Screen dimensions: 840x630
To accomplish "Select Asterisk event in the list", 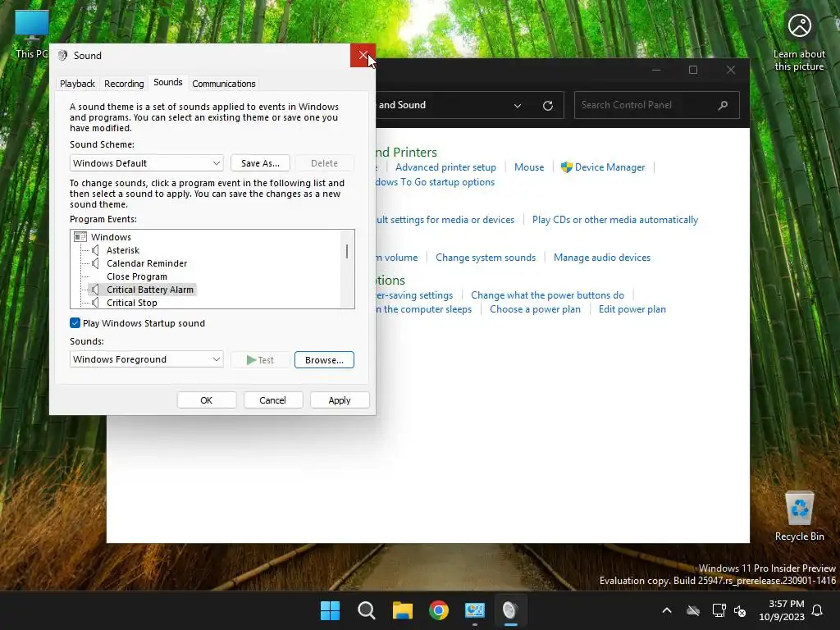I will pos(123,250).
